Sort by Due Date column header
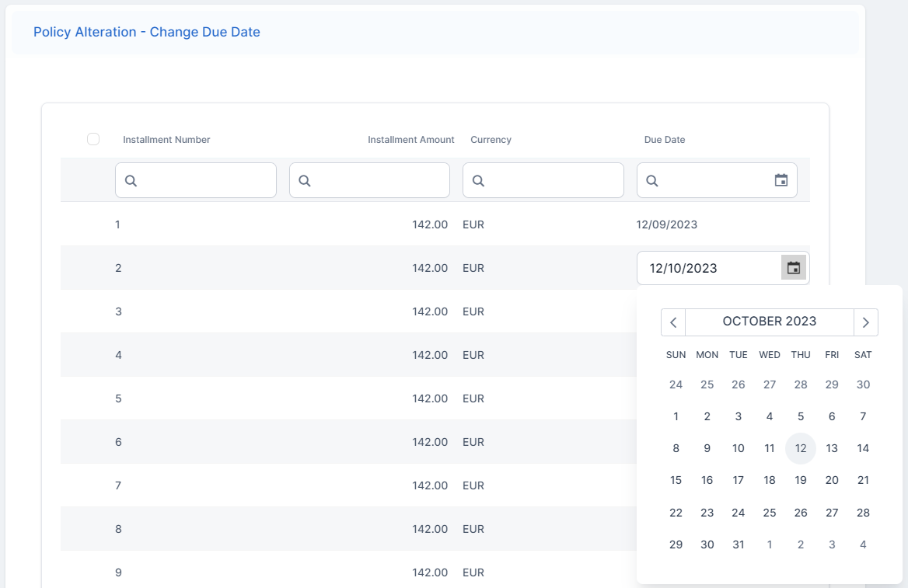 pos(665,140)
